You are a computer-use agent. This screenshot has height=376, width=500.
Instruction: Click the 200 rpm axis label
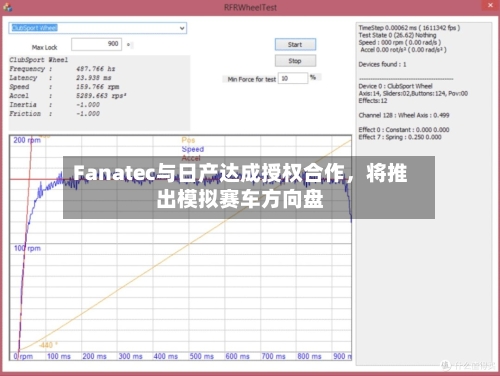click(x=27, y=140)
